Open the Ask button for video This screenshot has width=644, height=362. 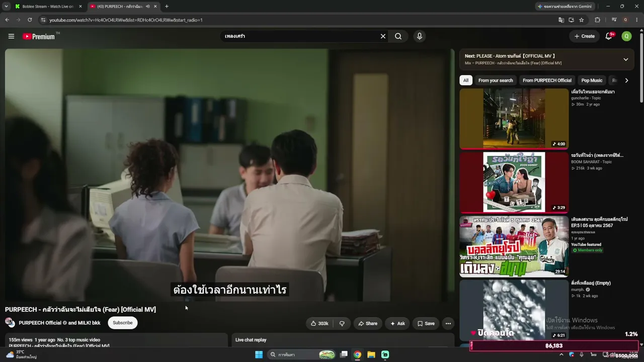(x=397, y=323)
